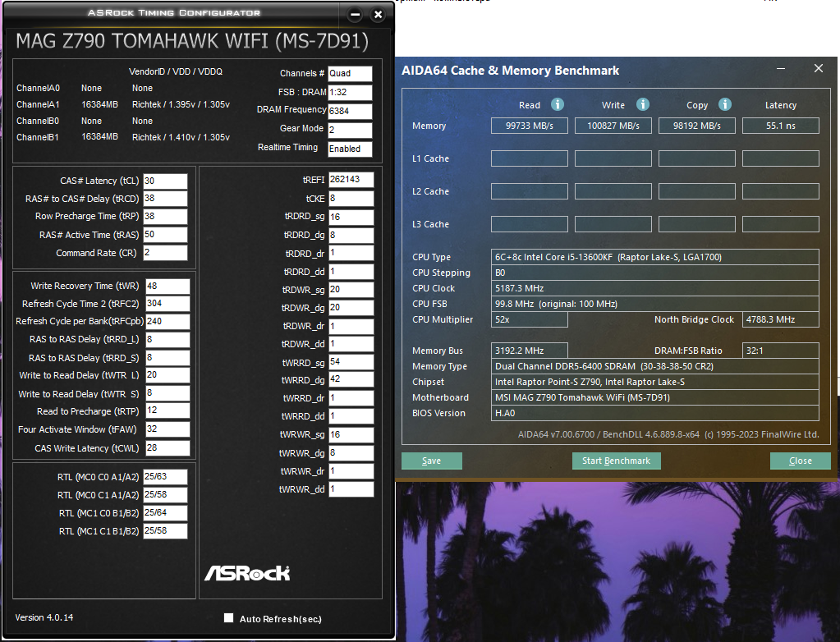Viewport: 840px width, 642px height.
Task: Click the BIOS Version value H.A0
Action: coord(654,413)
